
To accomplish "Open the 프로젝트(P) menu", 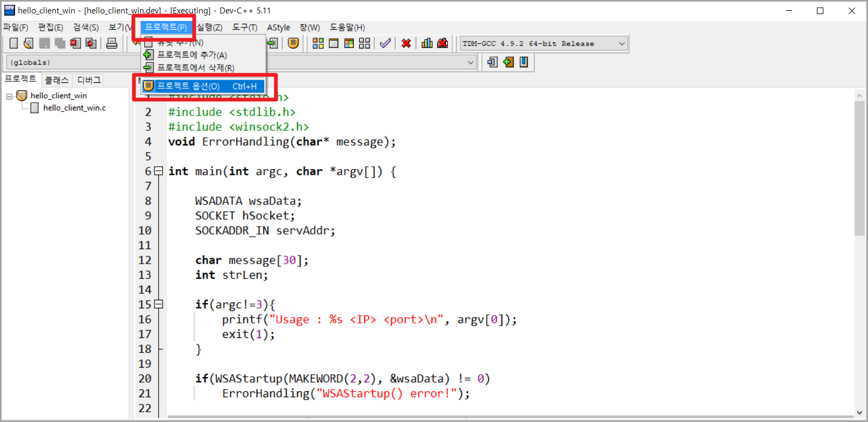I will 166,27.
